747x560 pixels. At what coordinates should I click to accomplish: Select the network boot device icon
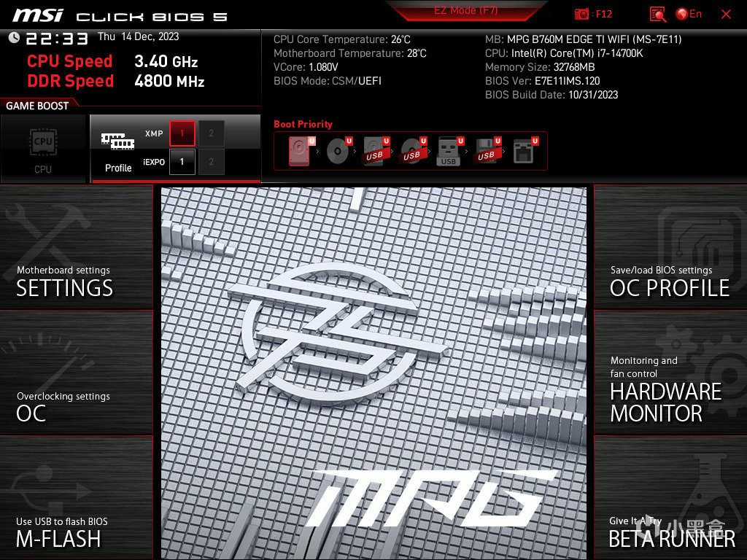tap(525, 151)
